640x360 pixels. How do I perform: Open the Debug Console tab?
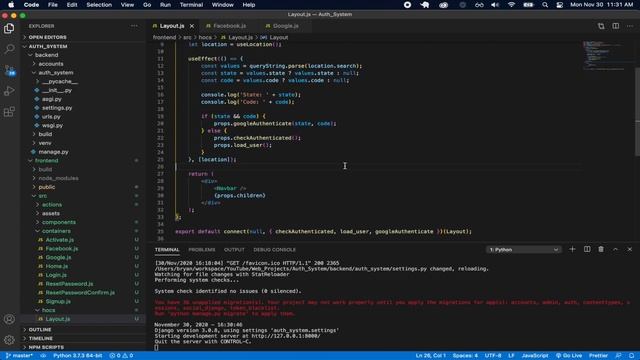274,249
